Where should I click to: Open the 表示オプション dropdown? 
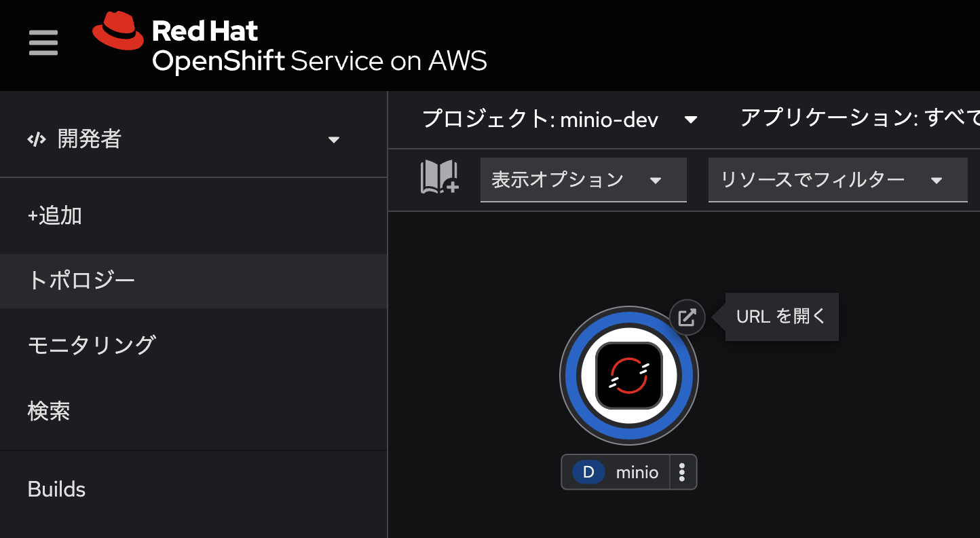pyautogui.click(x=584, y=180)
